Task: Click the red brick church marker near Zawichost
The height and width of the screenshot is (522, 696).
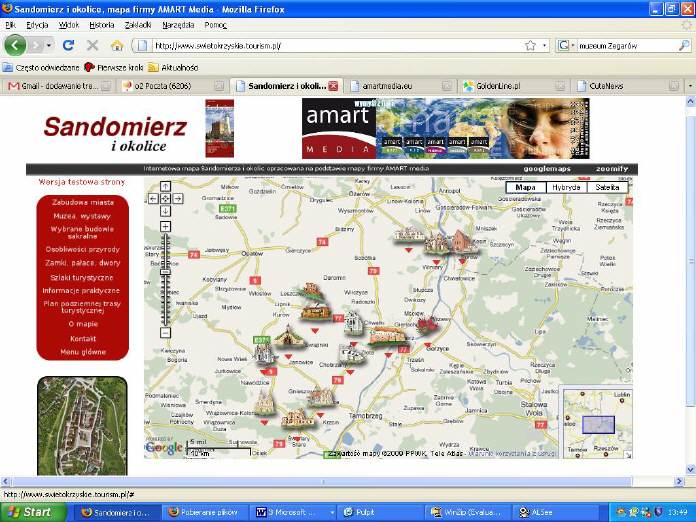Action: pos(463,242)
